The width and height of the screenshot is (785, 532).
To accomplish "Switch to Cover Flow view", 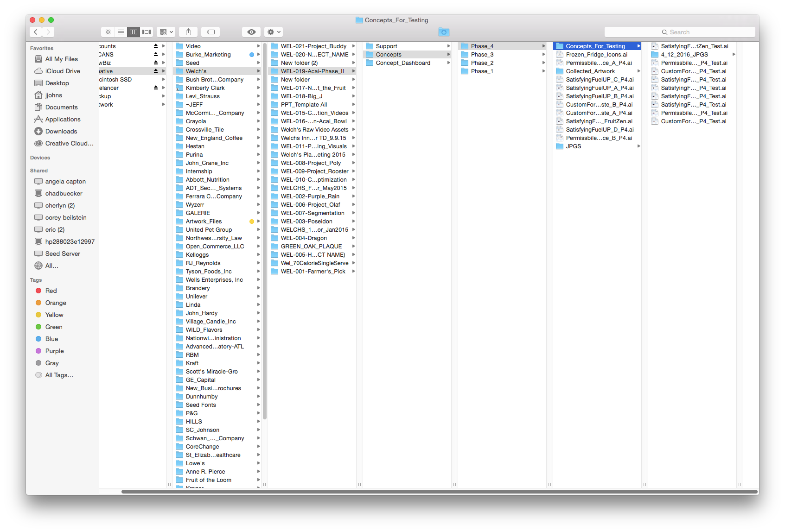I will click(x=147, y=32).
